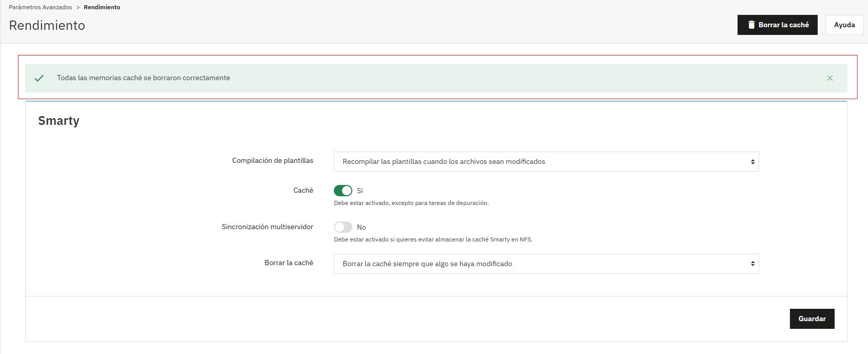Click the Caché field label
Screen dimensions: 868x354
point(303,191)
